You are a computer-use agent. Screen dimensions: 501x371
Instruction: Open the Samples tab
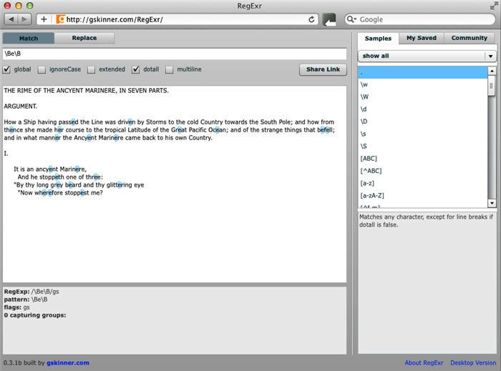tap(378, 38)
